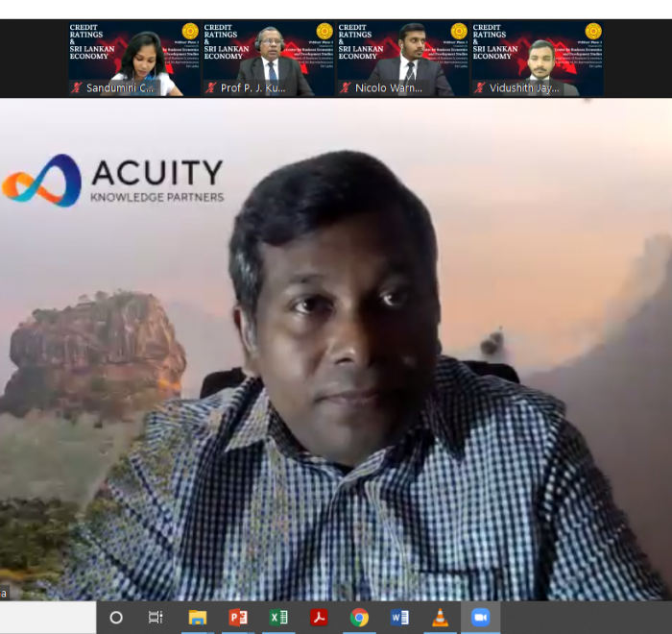Click muted mic icon beside Nicolo Warn...
672x634 pixels.
346,87
